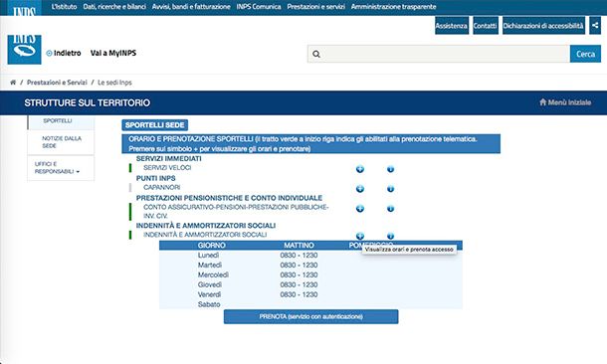The image size is (607, 364).
Task: Click the Lunedì 0830 - 1230 time cell
Action: click(299, 256)
